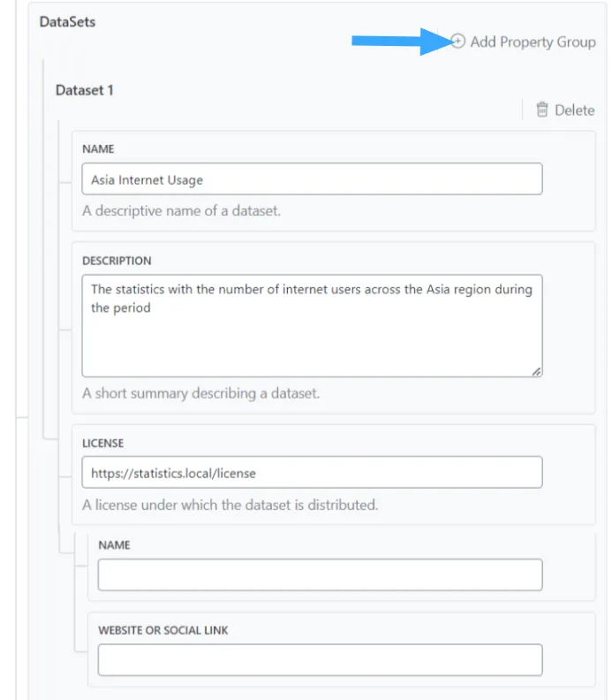Click the license distribution hint text

230,506
